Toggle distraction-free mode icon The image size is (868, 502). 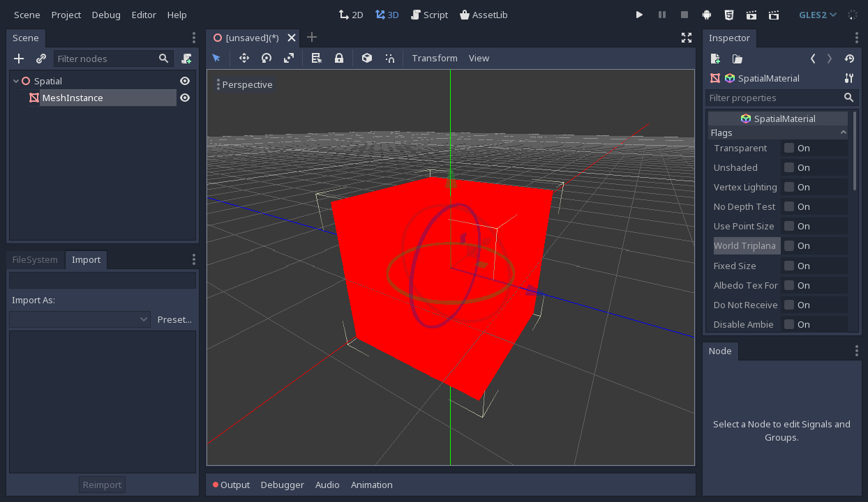point(687,38)
